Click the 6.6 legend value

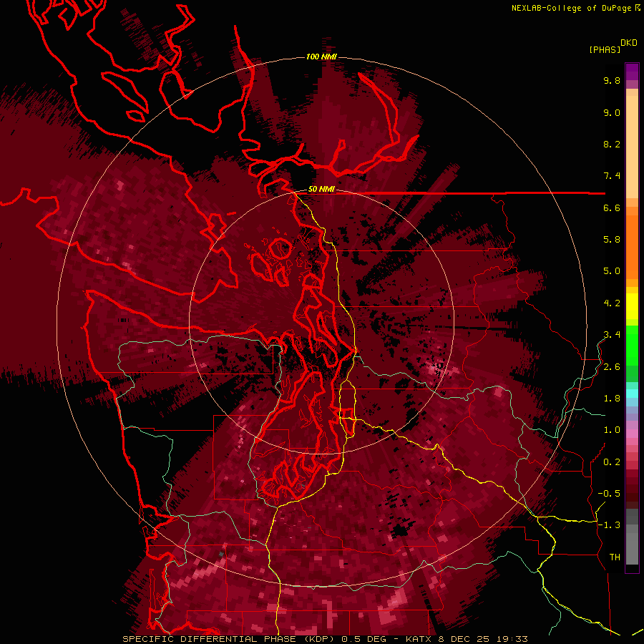612,208
